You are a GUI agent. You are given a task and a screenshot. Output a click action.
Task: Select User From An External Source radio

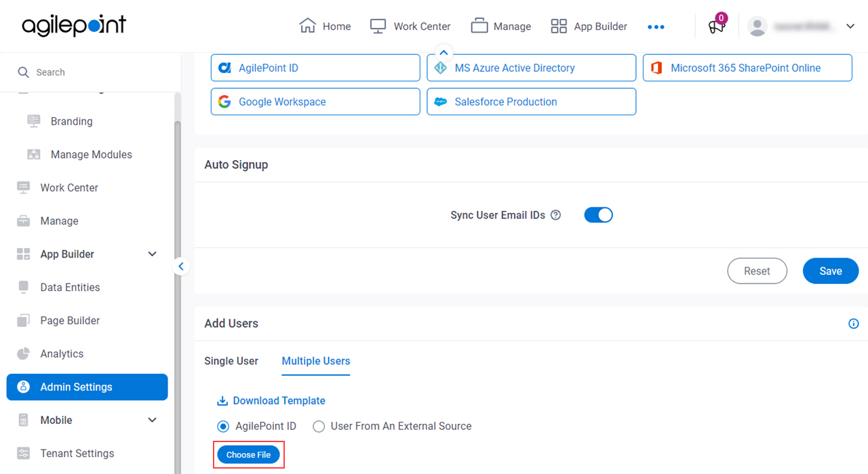pyautogui.click(x=319, y=427)
